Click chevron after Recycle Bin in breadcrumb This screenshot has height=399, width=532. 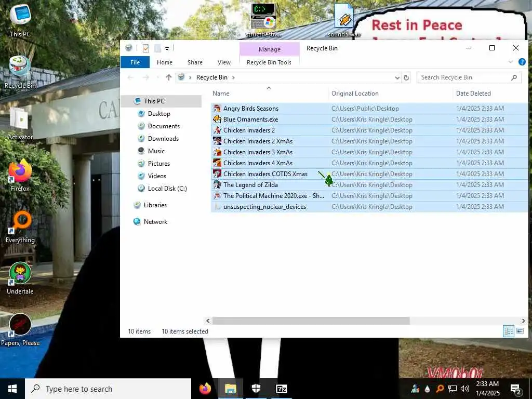pyautogui.click(x=233, y=77)
